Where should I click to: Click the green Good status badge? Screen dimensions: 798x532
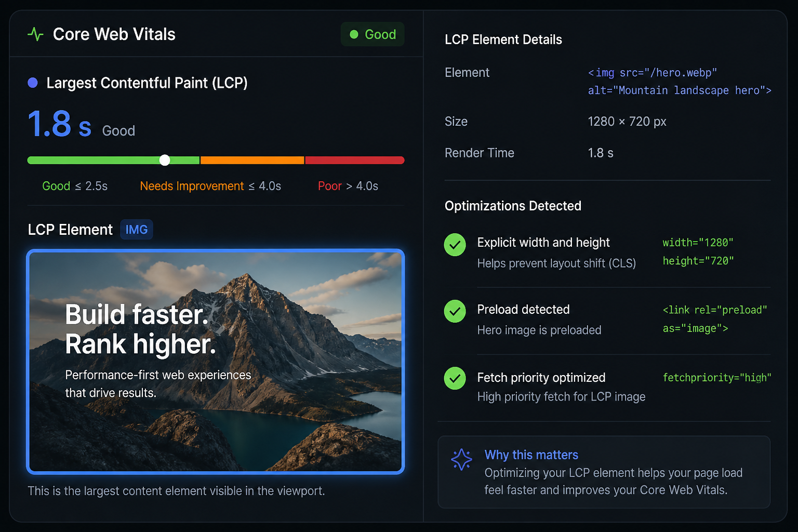click(x=373, y=34)
